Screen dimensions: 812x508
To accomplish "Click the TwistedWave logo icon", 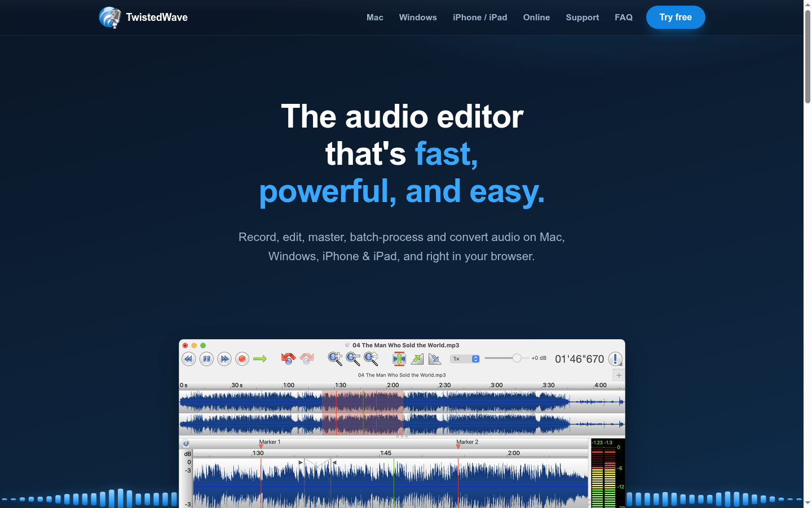I will 110,17.
